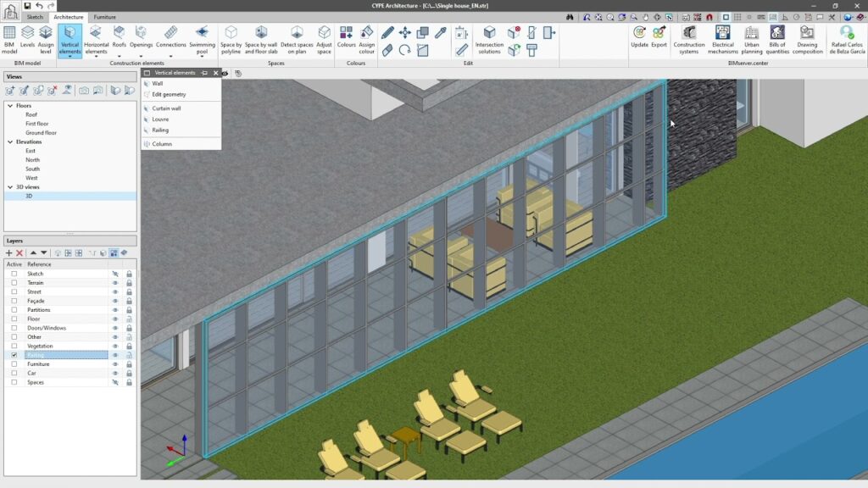
Task: Uncheck the Railing layer active checkbox
Action: tap(14, 355)
